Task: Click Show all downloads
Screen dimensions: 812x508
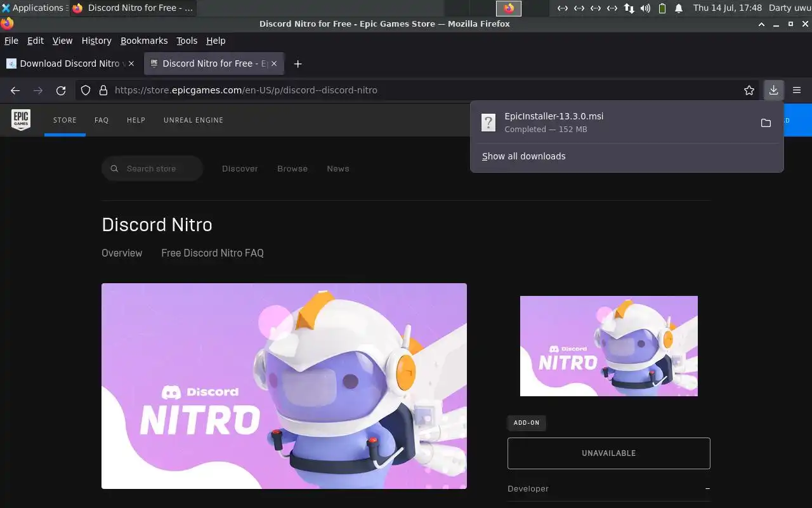Action: tap(523, 156)
